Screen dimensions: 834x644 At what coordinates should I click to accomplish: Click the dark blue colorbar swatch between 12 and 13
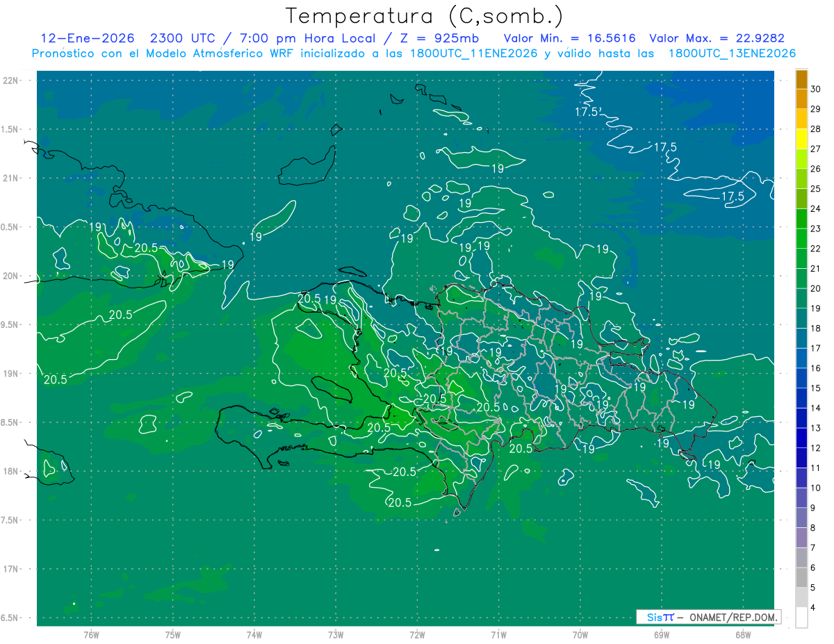(801, 438)
